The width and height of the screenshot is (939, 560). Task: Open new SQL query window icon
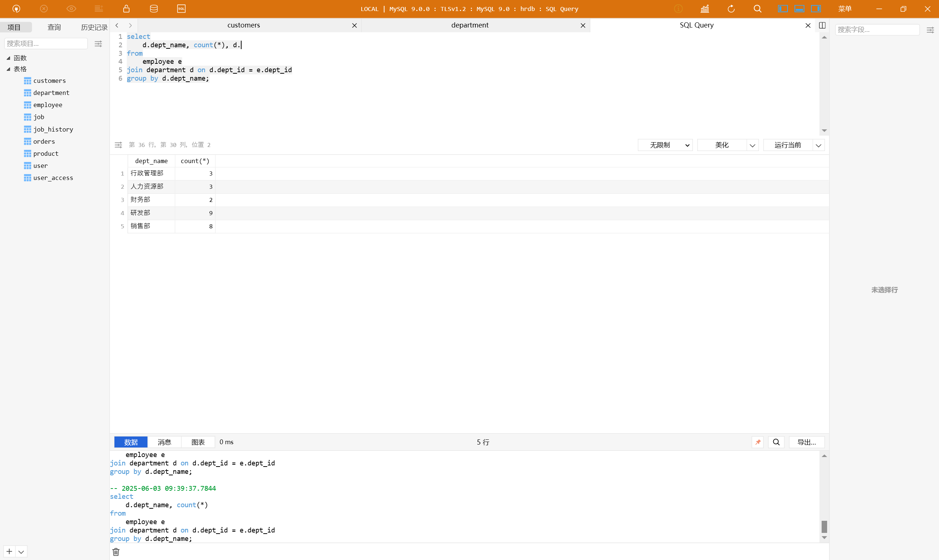(x=181, y=9)
